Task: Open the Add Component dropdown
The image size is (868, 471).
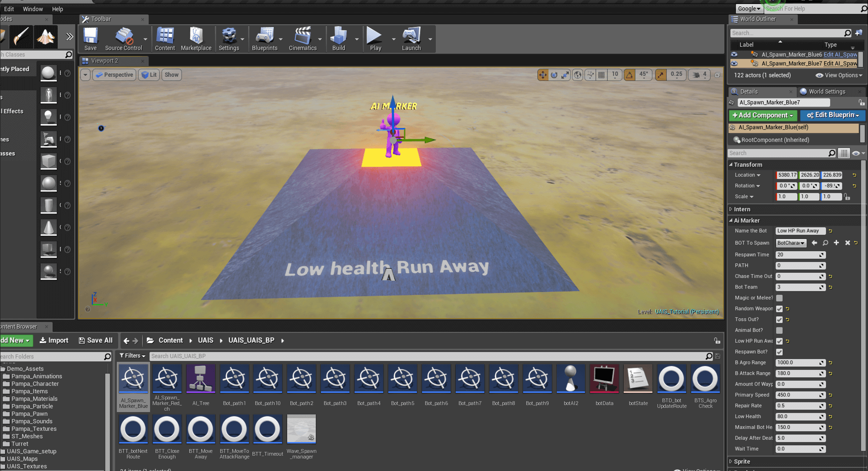Action: point(763,116)
